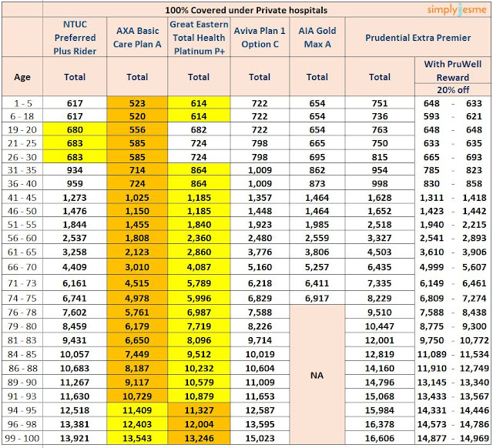Click Prudential total 16,606

(380, 438)
